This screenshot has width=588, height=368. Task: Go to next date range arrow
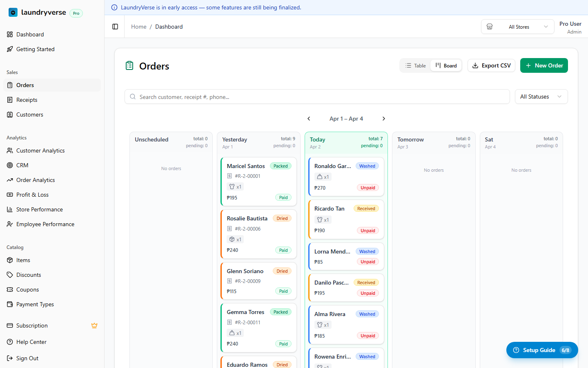[383, 119]
